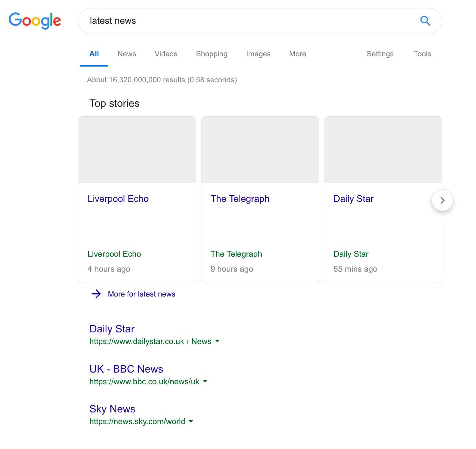Image resolution: width=476 pixels, height=449 pixels.
Task: Open The Telegraph top story headline
Action: click(x=240, y=199)
